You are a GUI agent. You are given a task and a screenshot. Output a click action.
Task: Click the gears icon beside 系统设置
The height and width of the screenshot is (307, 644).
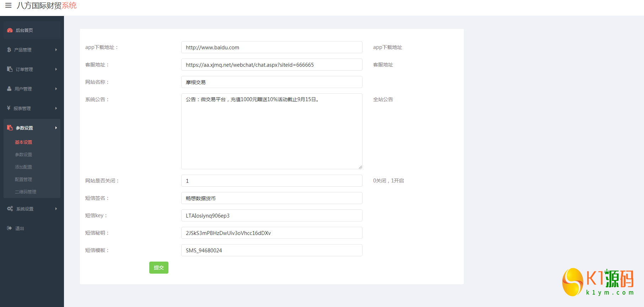pyautogui.click(x=10, y=209)
